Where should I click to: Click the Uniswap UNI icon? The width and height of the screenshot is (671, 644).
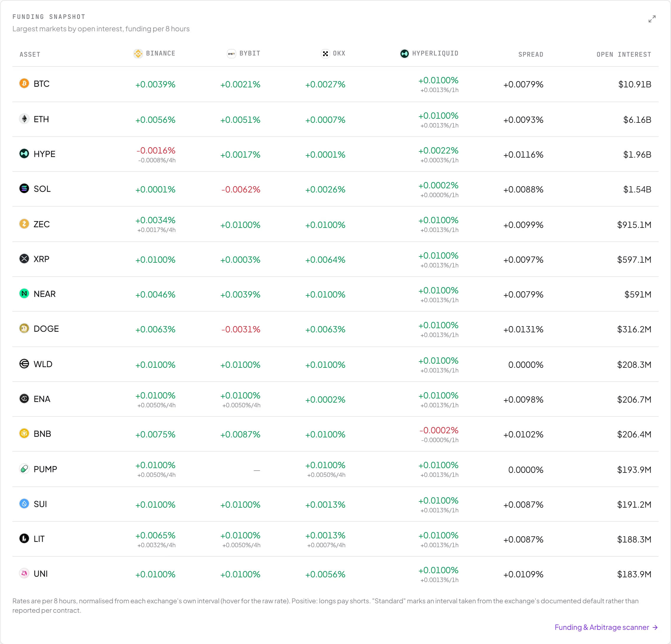coord(24,573)
